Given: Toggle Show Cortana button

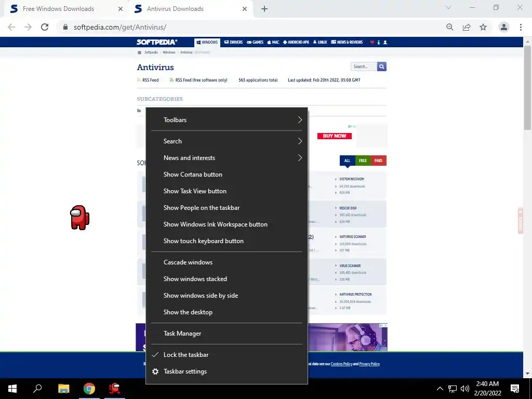Looking at the screenshot, I should click(x=227, y=175).
